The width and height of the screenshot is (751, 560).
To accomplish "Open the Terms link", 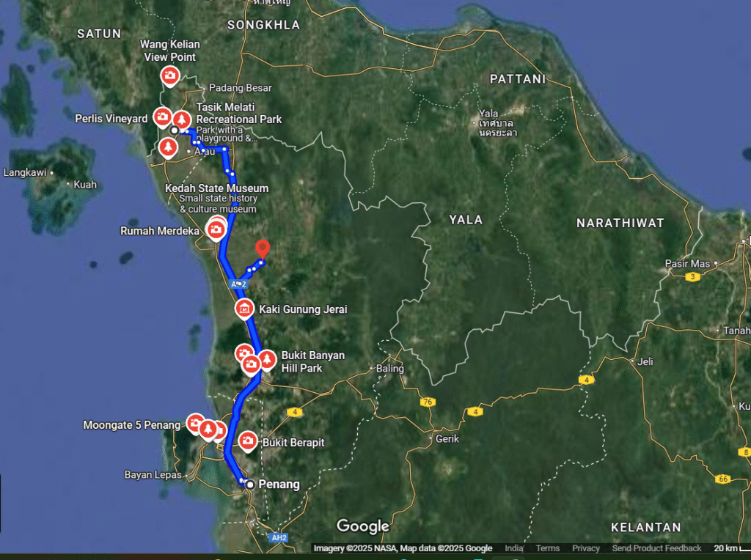I will (x=547, y=548).
